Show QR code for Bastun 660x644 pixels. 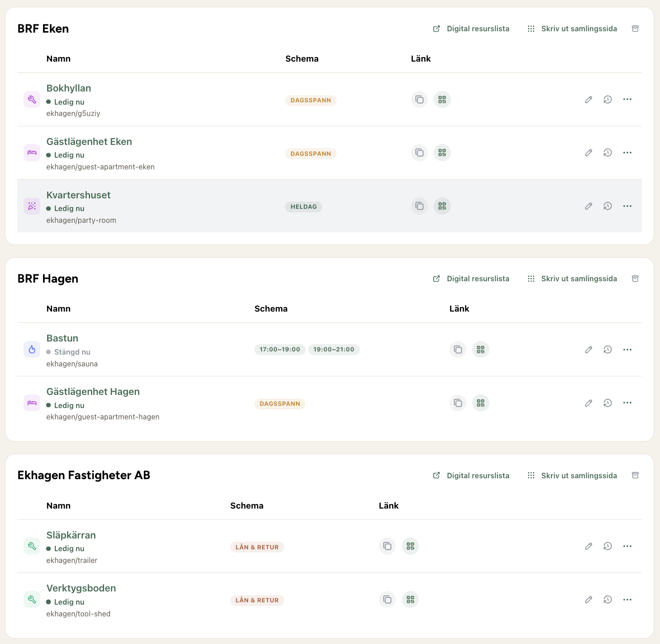tap(481, 350)
